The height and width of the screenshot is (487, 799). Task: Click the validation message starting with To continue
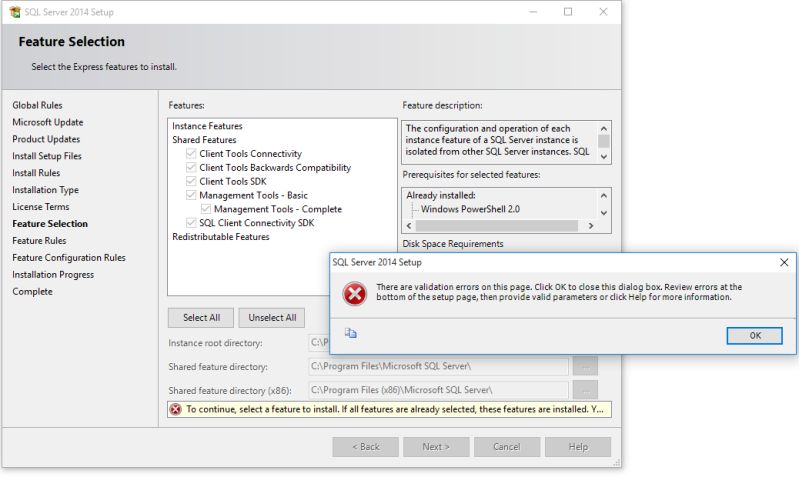[394, 409]
